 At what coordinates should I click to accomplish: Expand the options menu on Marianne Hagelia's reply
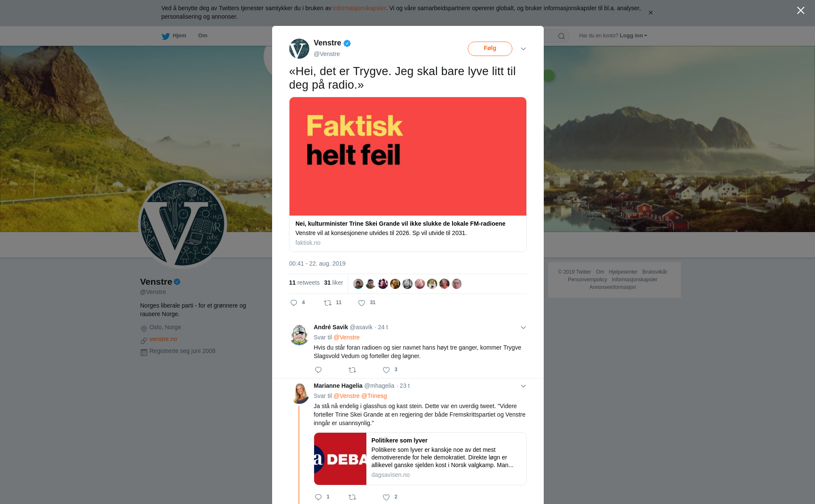point(523,386)
